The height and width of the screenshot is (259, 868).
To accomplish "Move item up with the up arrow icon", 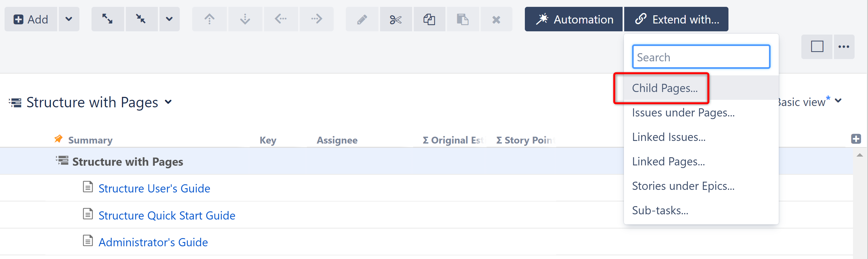I will tap(209, 19).
